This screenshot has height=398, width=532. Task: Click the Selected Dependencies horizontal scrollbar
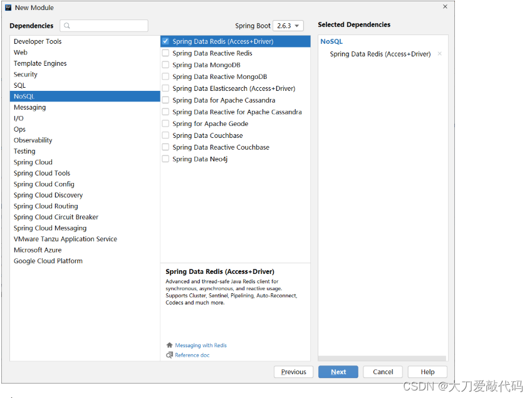pyautogui.click(x=382, y=359)
